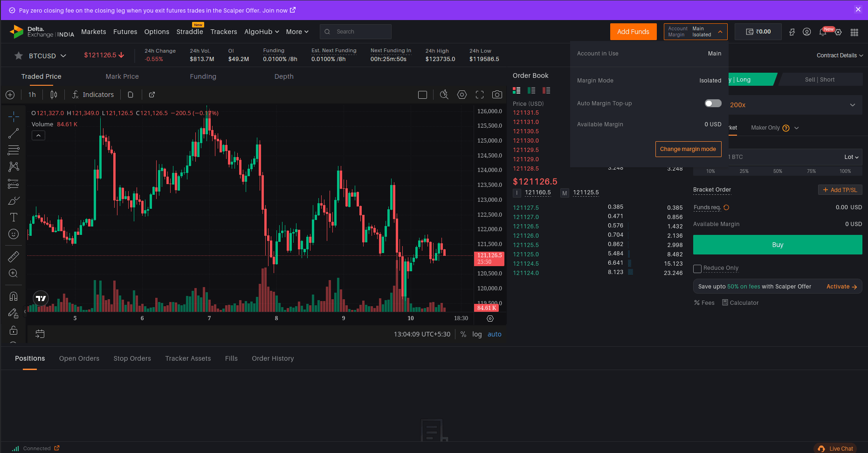Check the Reduce Only checkbox
This screenshot has width=868, height=453.
pyautogui.click(x=697, y=268)
